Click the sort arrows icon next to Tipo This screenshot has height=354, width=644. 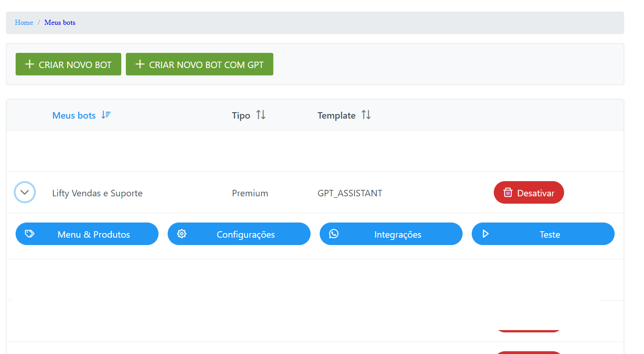click(261, 115)
